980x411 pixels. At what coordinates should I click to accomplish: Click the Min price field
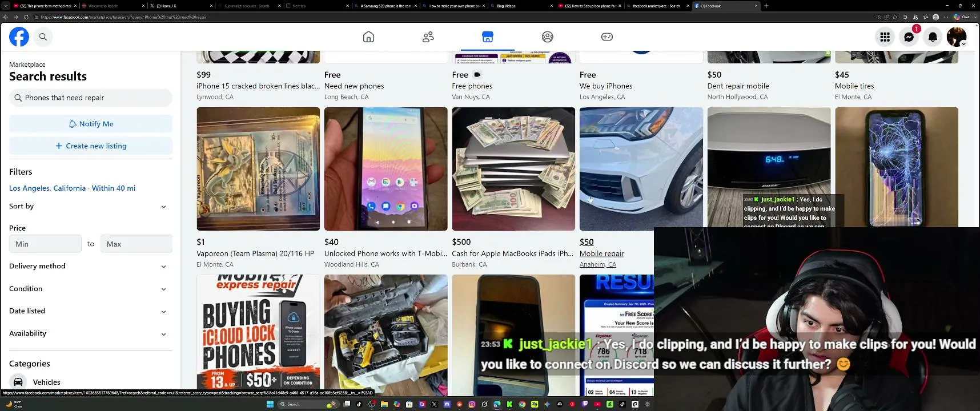click(45, 244)
